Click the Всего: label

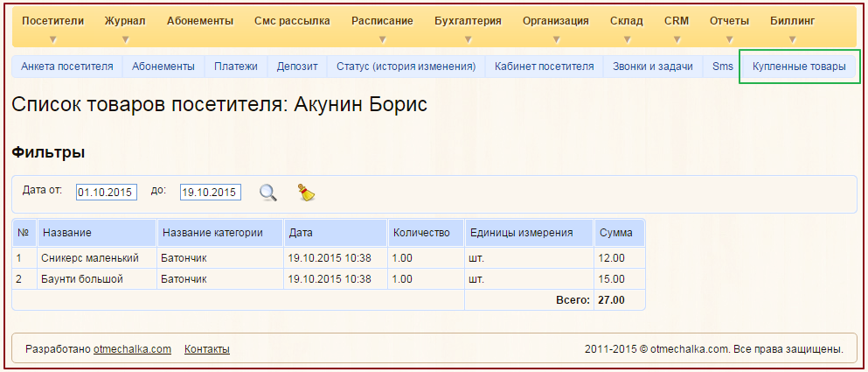click(573, 300)
